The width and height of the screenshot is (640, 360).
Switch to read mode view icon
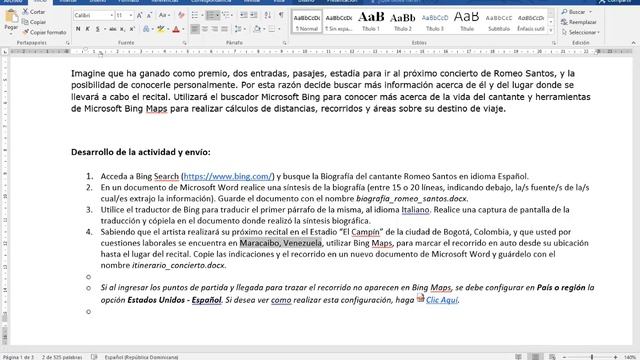[x=518, y=357]
